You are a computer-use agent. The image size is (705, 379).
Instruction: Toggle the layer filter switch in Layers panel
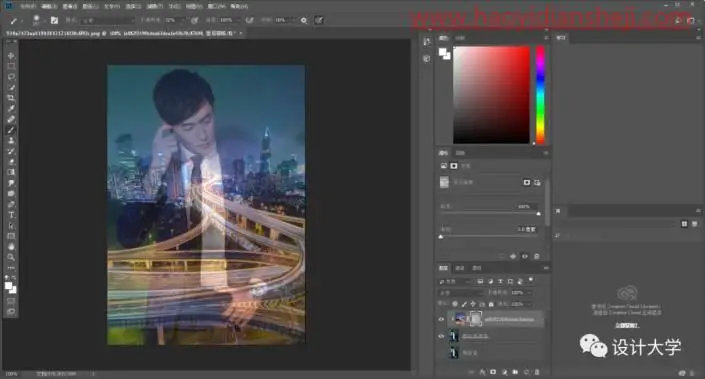(x=531, y=280)
